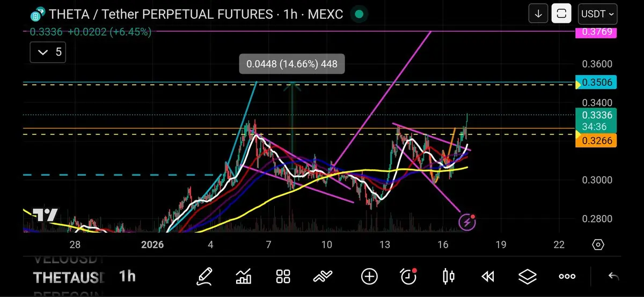The width and height of the screenshot is (644, 297).
Task: Tap the 16 date label on time axis
Action: pyautogui.click(x=443, y=245)
